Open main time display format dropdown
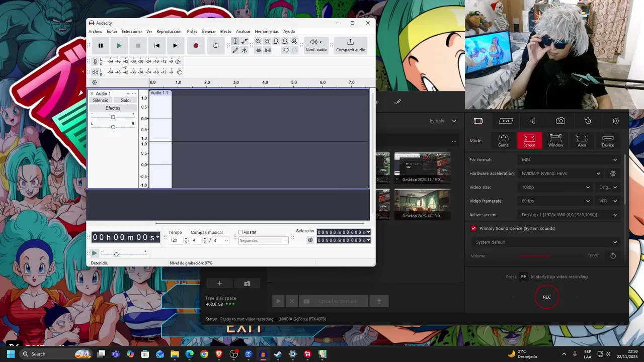The width and height of the screenshot is (644, 362). [157, 237]
